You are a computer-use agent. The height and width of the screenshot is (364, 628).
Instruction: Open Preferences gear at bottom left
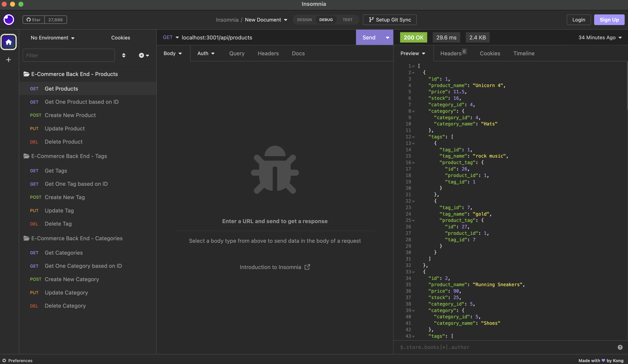click(18, 360)
